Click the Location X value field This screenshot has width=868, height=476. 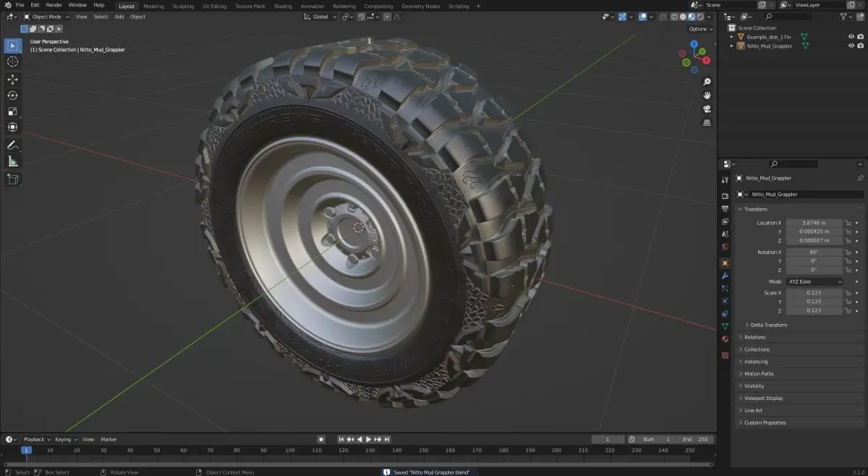coord(814,223)
